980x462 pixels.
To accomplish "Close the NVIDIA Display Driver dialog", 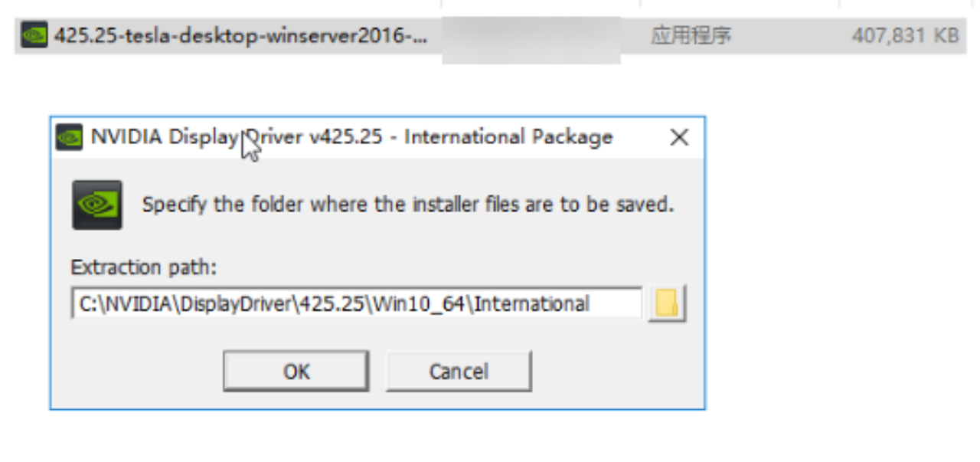I will 679,138.
